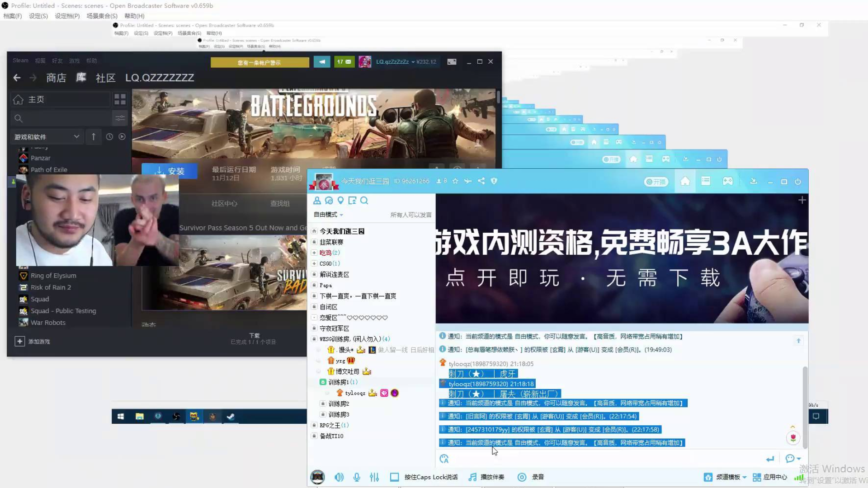Click the airplane icon beside channel ID
The image size is (868, 488).
(468, 181)
